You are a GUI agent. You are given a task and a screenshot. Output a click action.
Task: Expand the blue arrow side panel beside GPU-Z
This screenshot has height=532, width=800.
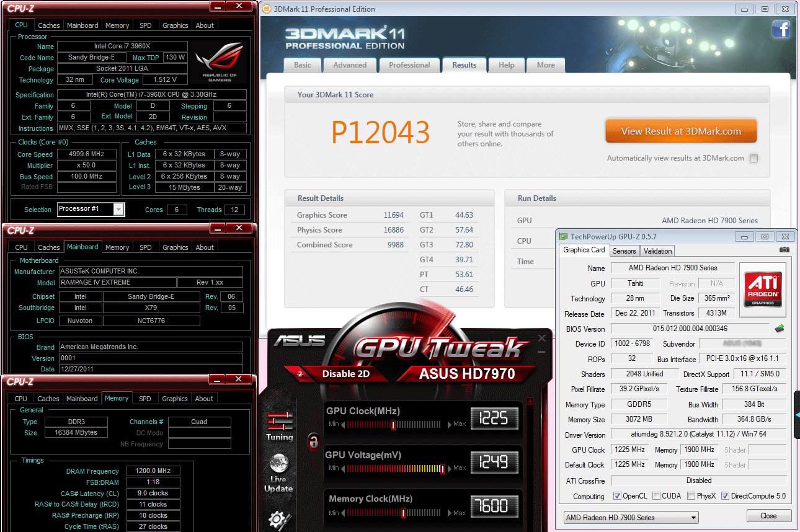pyautogui.click(x=797, y=414)
